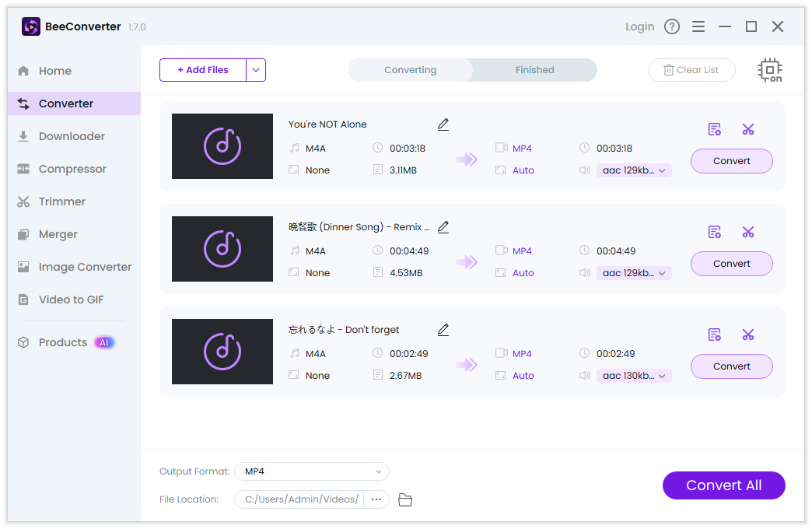The width and height of the screenshot is (812, 529).
Task: Expand the Add Files dropdown arrow
Action: click(256, 70)
